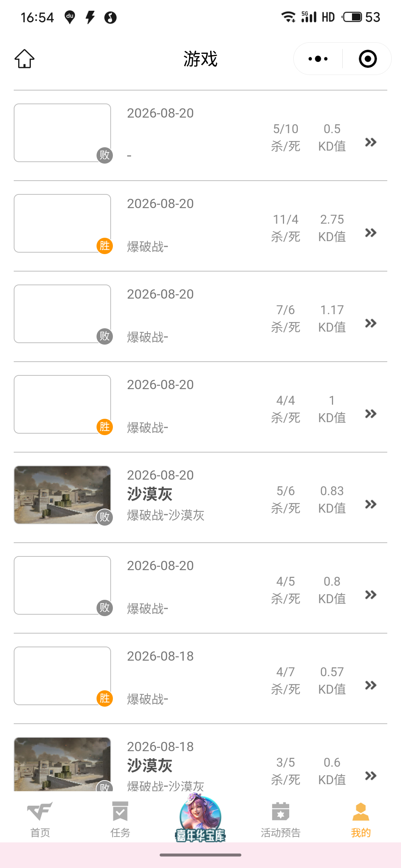The height and width of the screenshot is (868, 401).
Task: Open details arrow for 4/4 match
Action: click(x=371, y=414)
